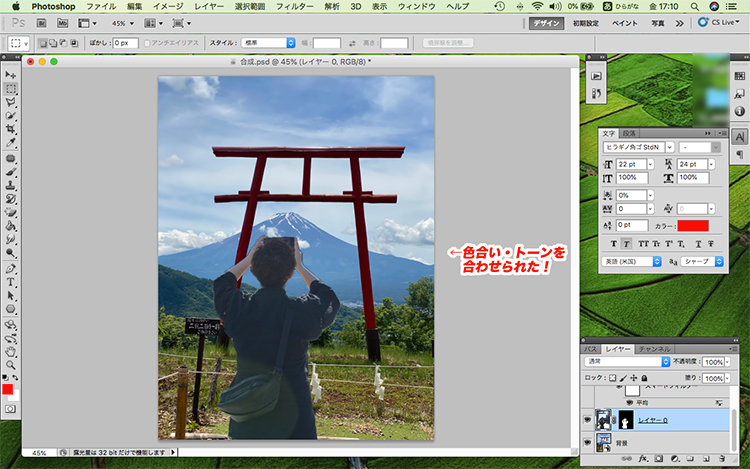Open the 選択範囲 menu
Image resolution: width=750 pixels, height=469 pixels.
pos(250,6)
